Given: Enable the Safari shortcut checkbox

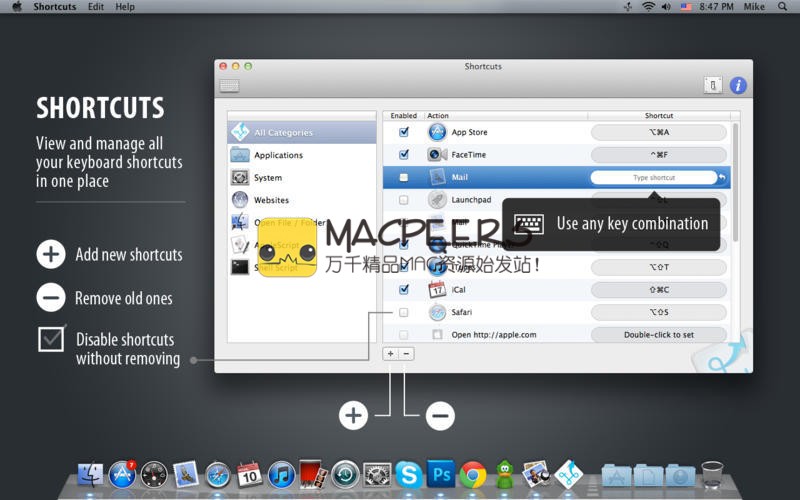Looking at the screenshot, I should click(404, 312).
